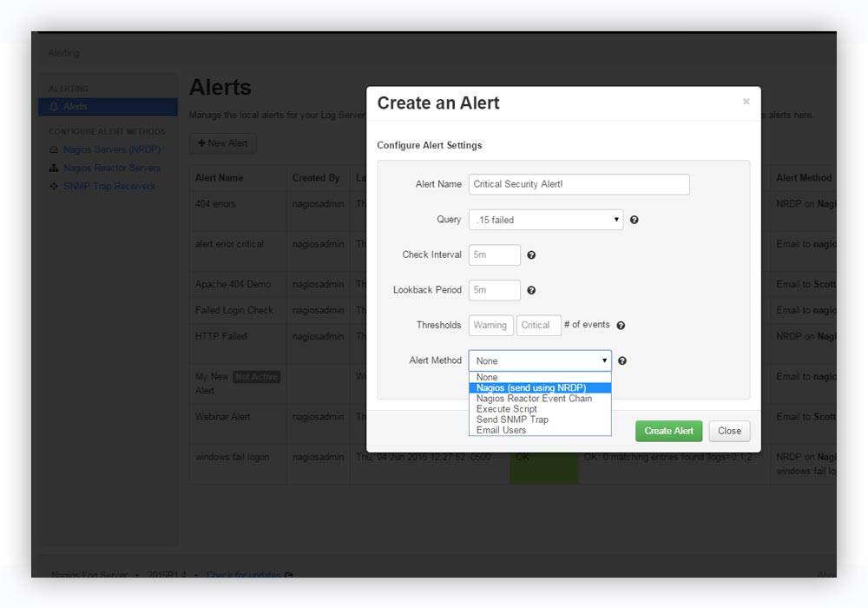Image resolution: width=868 pixels, height=608 pixels.
Task: Choose Nagios (send using NRDP) option
Action: pyautogui.click(x=540, y=387)
